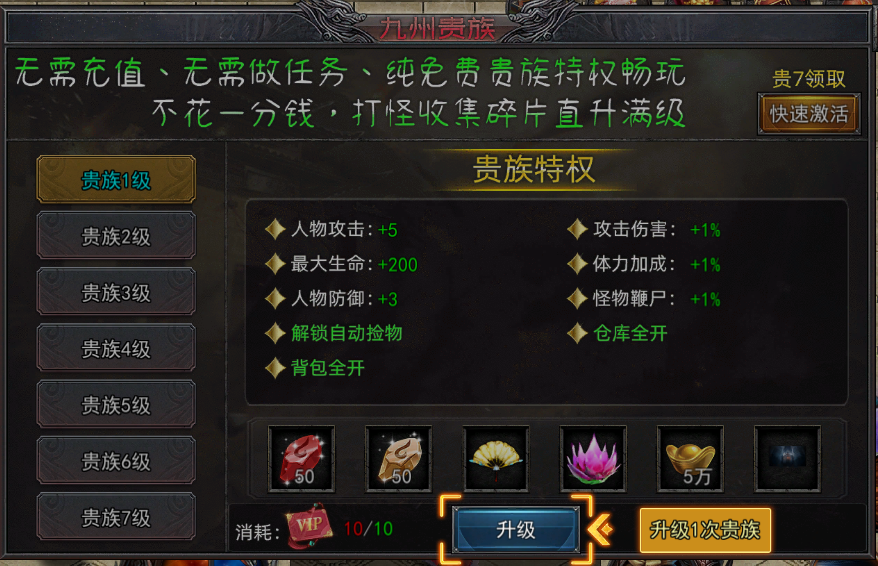Click the yellow arrow beside 升级
Image resolution: width=878 pixels, height=566 pixels.
click(601, 529)
